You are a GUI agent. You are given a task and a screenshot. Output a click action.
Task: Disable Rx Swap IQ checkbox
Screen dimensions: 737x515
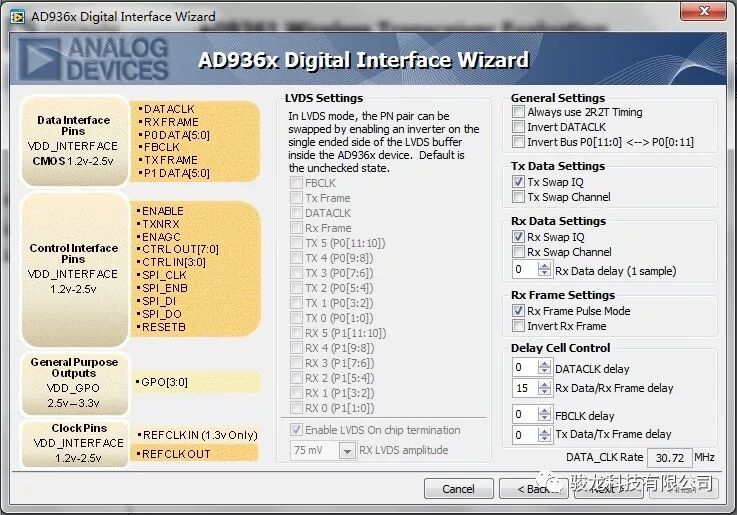point(518,237)
